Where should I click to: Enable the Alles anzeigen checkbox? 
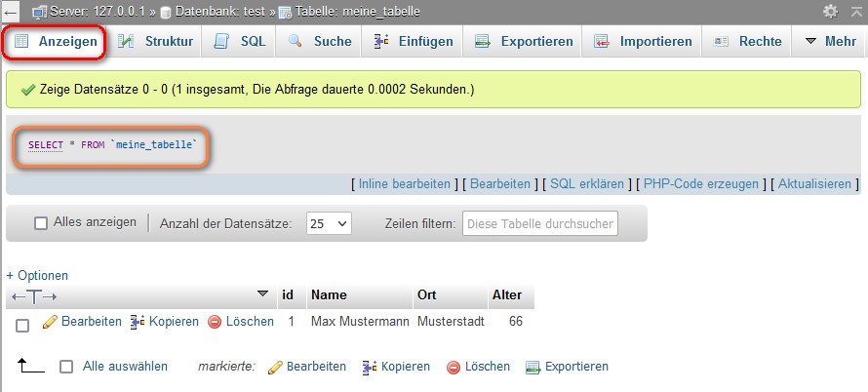[41, 222]
